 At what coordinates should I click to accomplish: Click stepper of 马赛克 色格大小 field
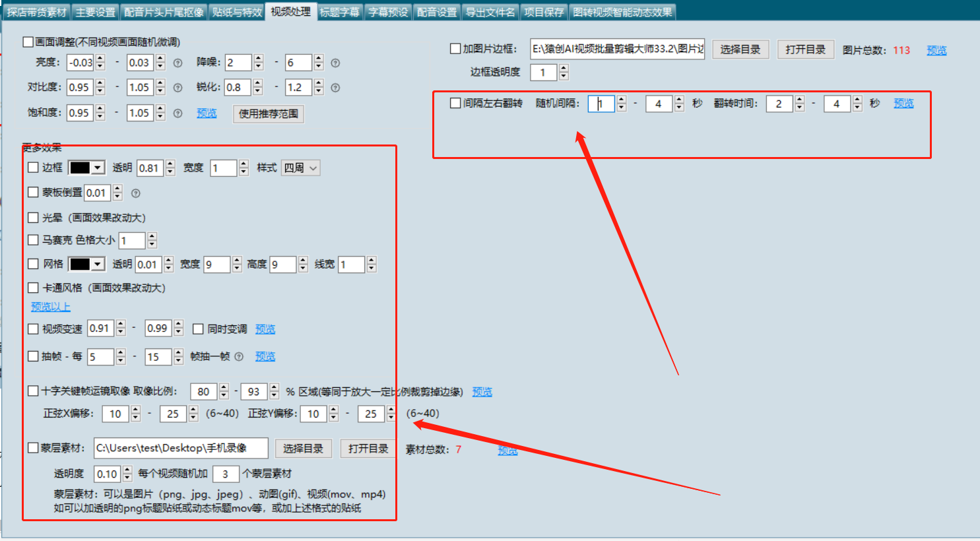point(152,241)
